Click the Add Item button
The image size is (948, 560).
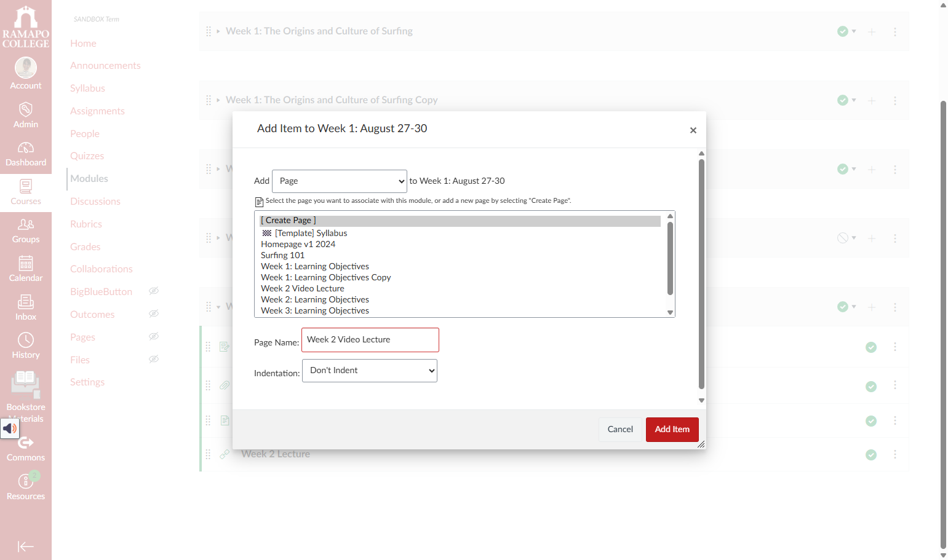point(672,430)
